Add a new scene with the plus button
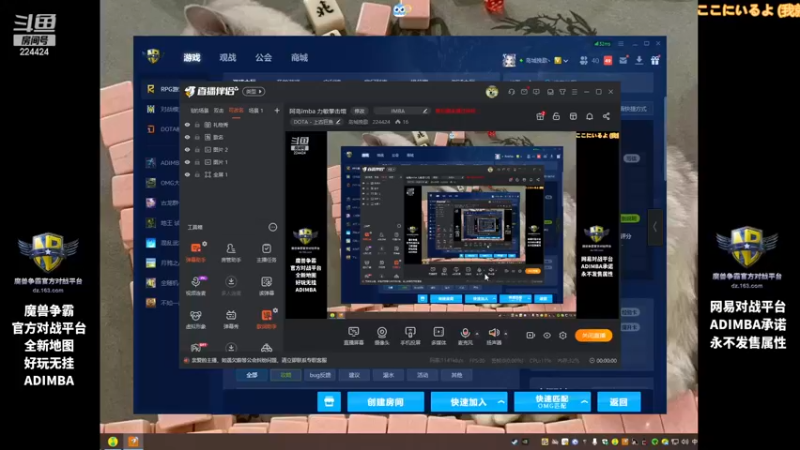800x450 pixels. coord(277,110)
